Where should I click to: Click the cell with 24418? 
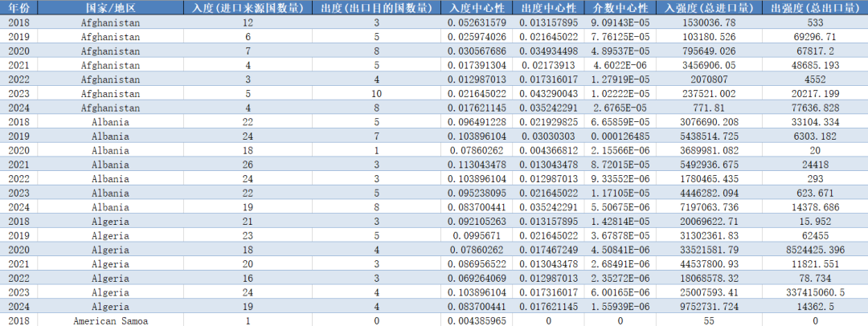pos(815,165)
